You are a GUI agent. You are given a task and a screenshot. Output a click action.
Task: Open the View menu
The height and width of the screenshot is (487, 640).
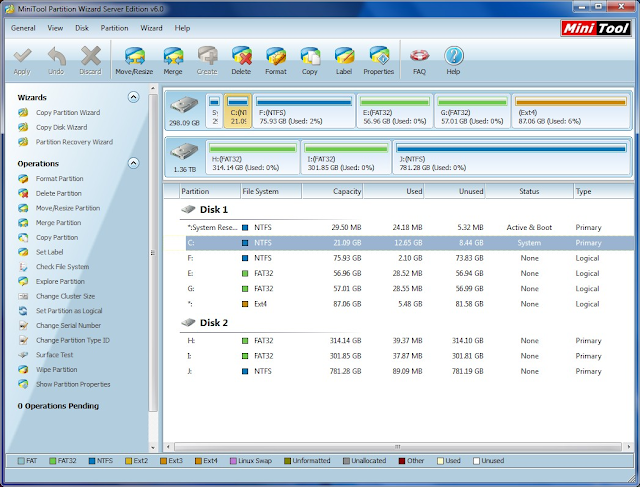(55, 28)
